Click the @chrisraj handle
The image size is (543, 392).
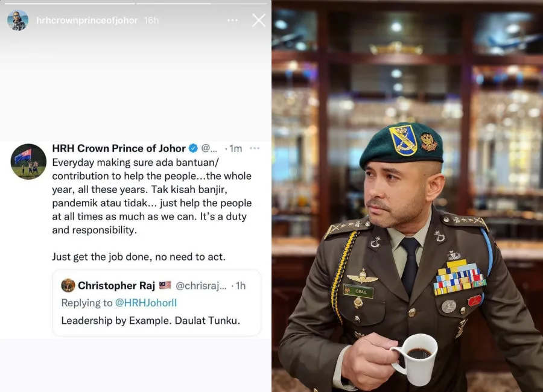click(201, 286)
